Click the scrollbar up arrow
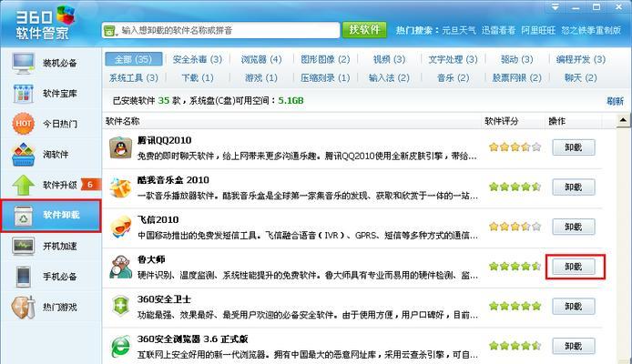 [623, 120]
